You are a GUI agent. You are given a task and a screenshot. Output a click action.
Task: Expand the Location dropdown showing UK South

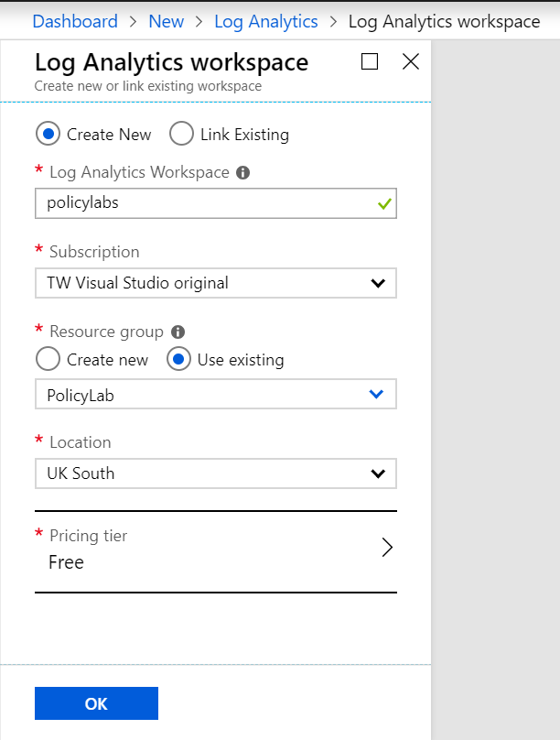point(215,473)
